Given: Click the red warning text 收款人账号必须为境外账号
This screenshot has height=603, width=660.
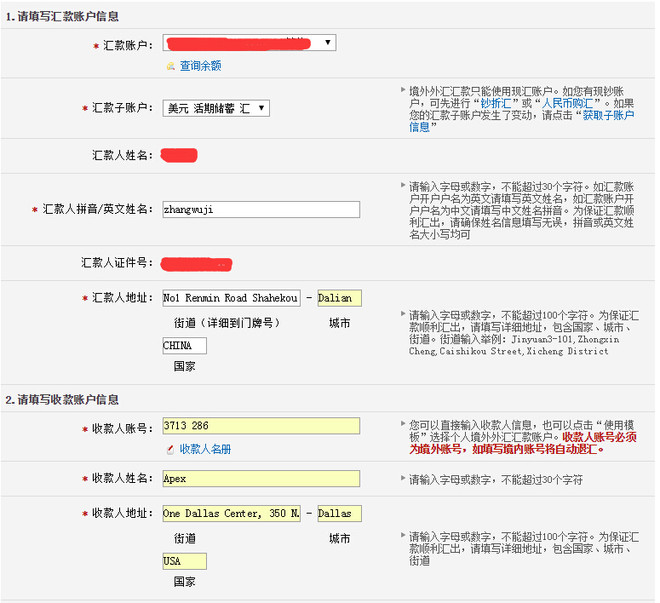Looking at the screenshot, I should 523,443.
